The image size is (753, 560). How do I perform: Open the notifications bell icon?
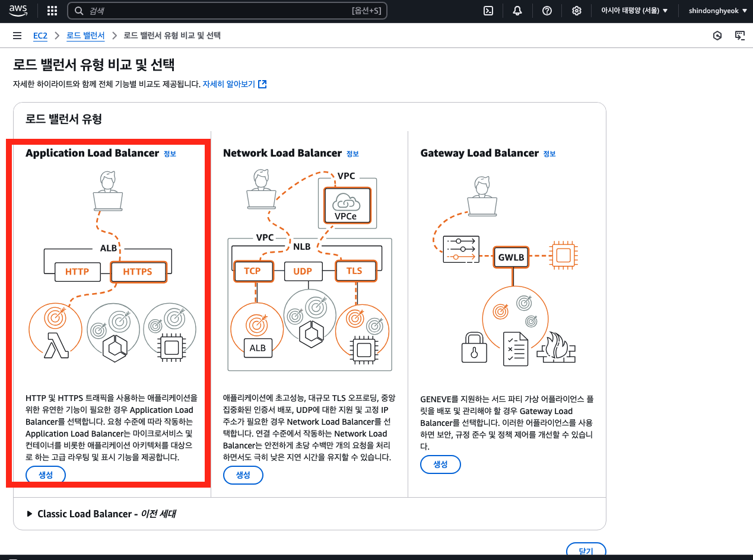tap(517, 11)
